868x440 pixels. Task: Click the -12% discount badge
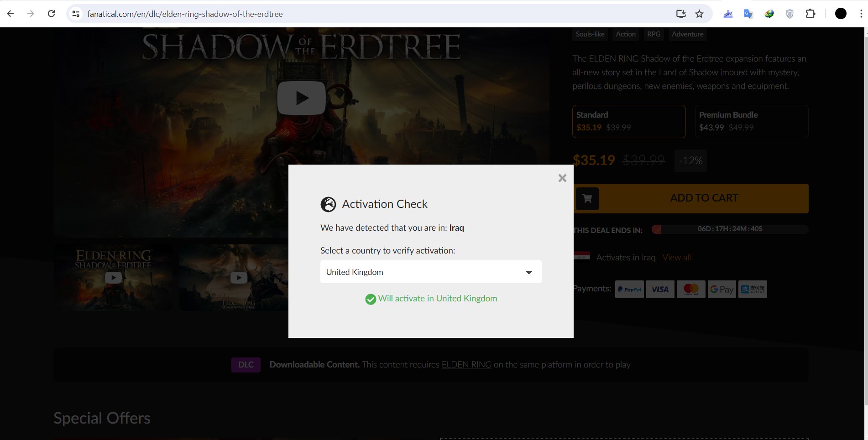coord(690,161)
